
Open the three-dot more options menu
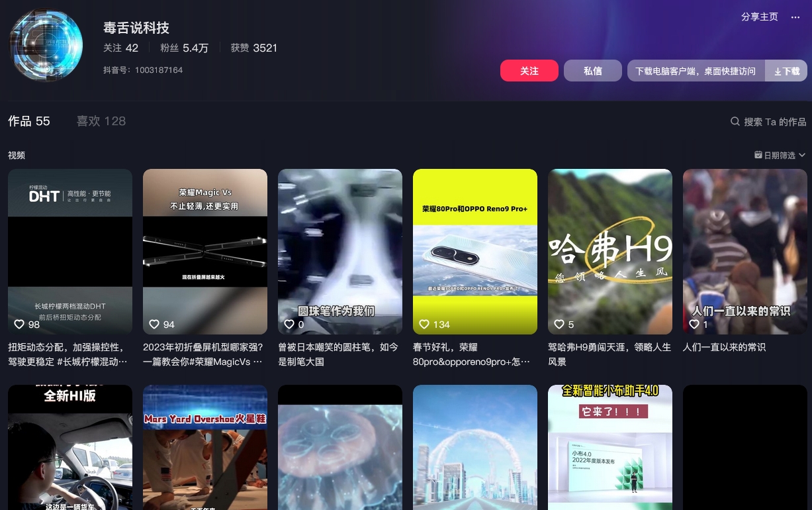(795, 17)
